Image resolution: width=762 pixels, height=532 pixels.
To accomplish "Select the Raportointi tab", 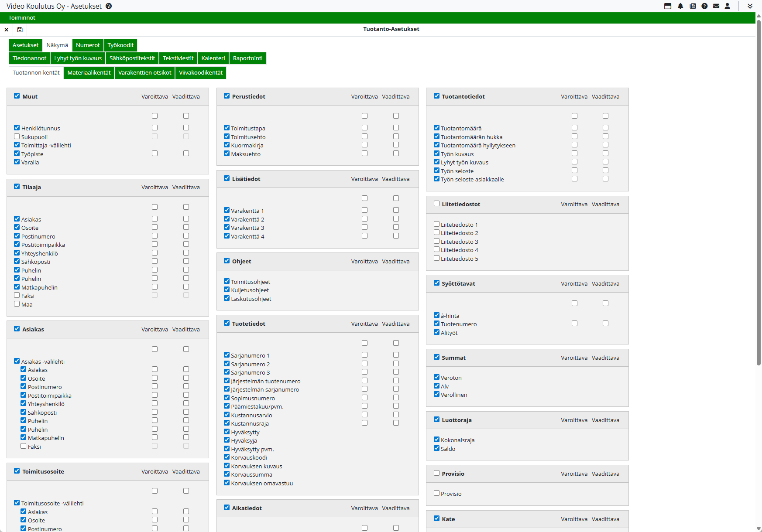I will (247, 58).
